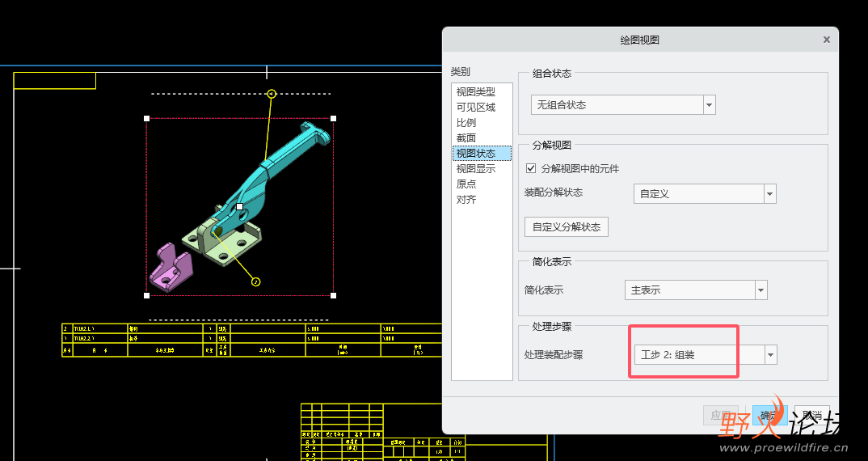The width and height of the screenshot is (868, 461).
Task: Click the 装配分解状态 label
Action: tap(553, 192)
